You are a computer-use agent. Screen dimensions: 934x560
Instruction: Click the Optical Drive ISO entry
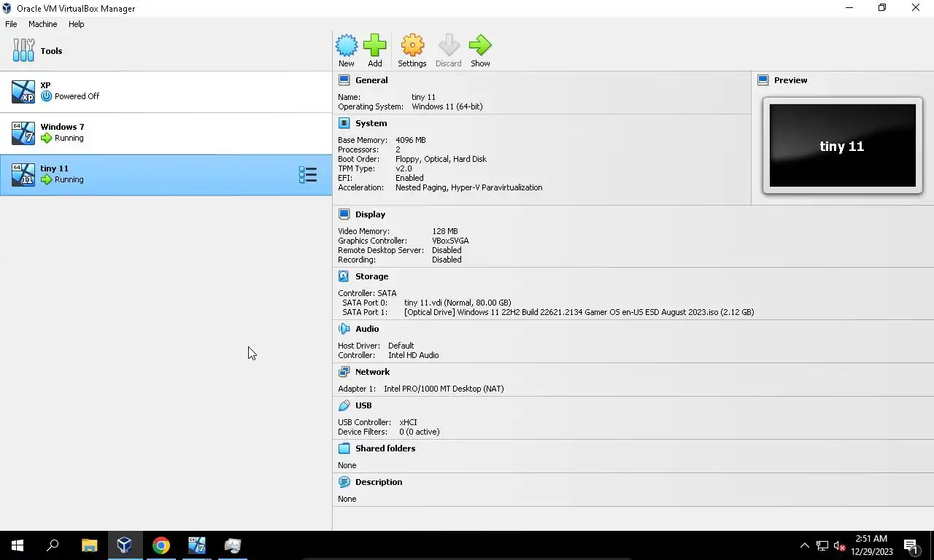coord(579,312)
